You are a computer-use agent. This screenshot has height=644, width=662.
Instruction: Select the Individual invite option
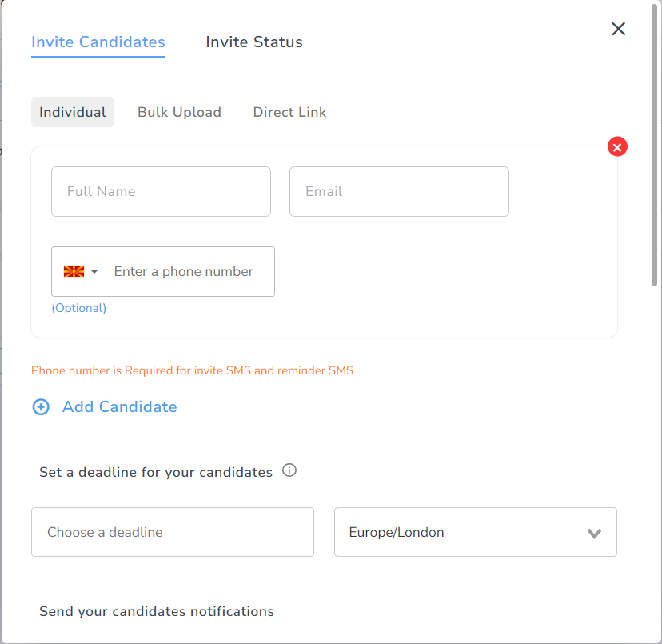pos(73,113)
